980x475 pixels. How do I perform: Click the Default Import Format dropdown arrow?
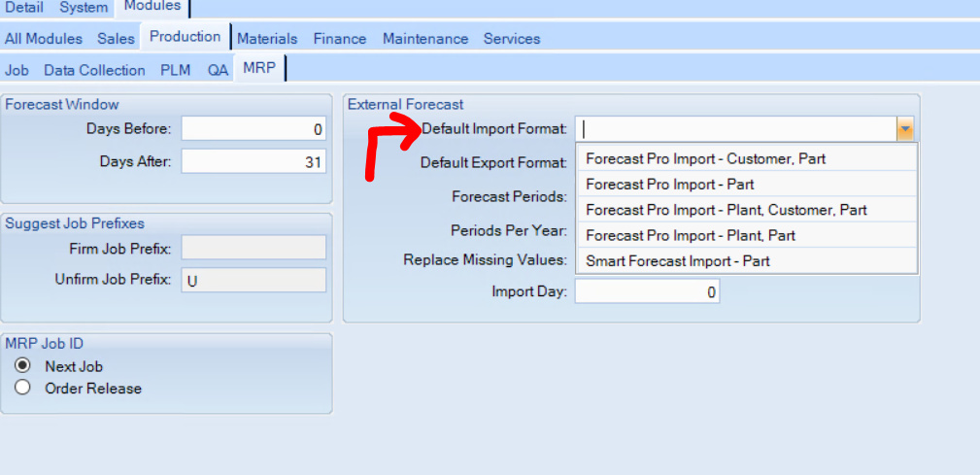click(904, 130)
